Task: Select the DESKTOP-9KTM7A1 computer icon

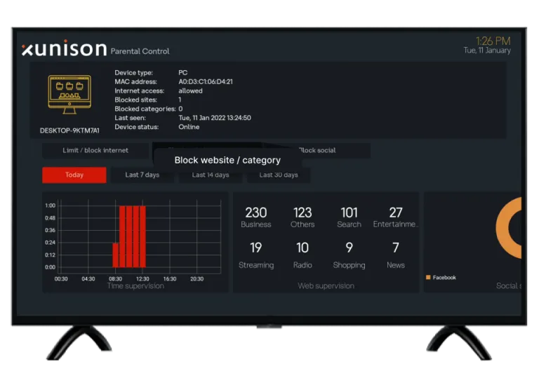Action: click(69, 95)
